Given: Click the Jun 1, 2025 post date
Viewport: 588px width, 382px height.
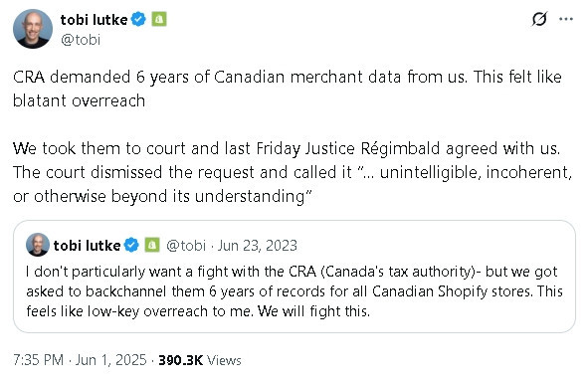Looking at the screenshot, I should (111, 360).
